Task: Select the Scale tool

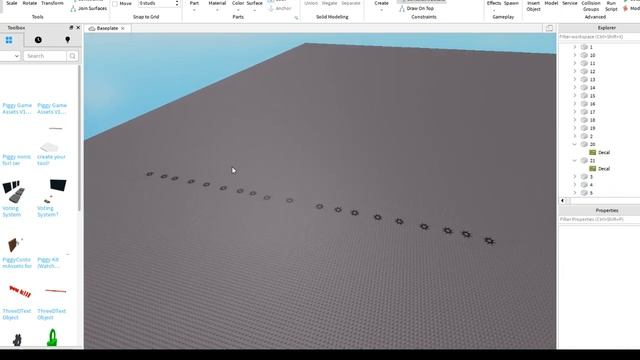Action: coord(12,3)
